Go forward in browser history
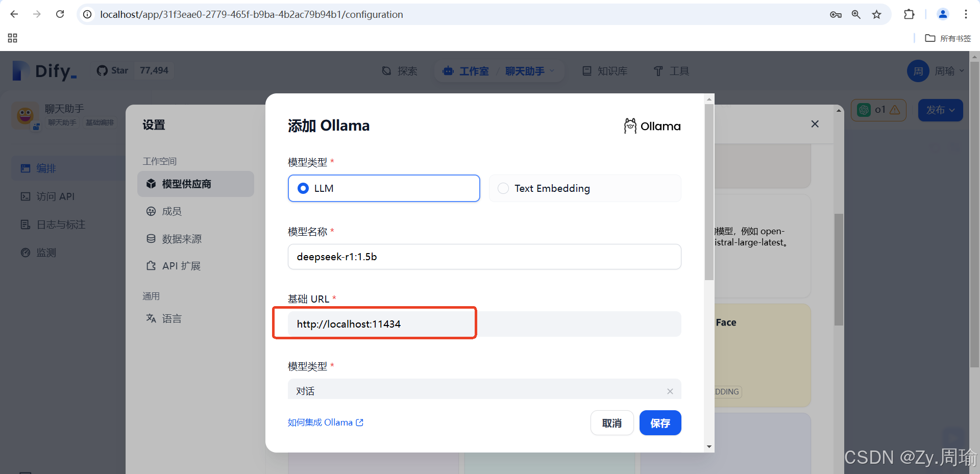This screenshot has height=474, width=980. [x=37, y=14]
